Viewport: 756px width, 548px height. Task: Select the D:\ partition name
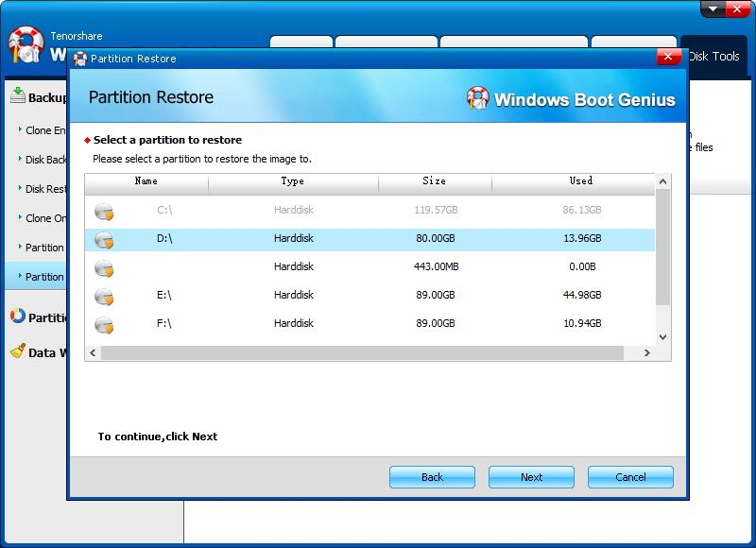[x=164, y=239]
